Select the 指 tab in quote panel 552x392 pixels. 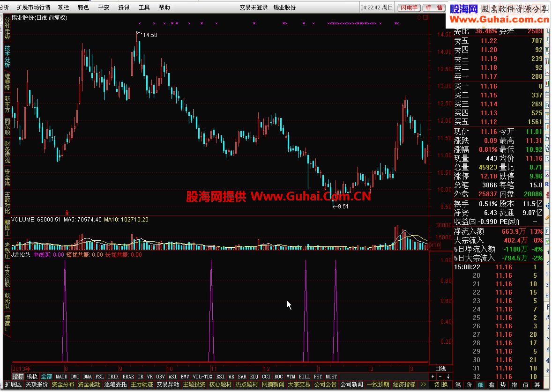(515, 385)
